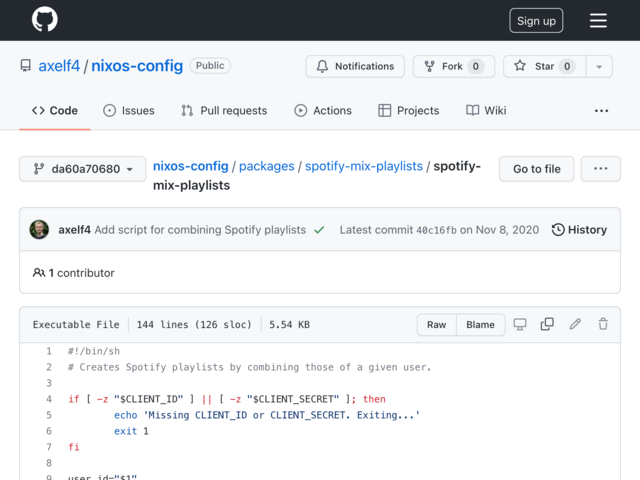Go to packages folder in breadcrumb
640x480 pixels.
point(267,166)
